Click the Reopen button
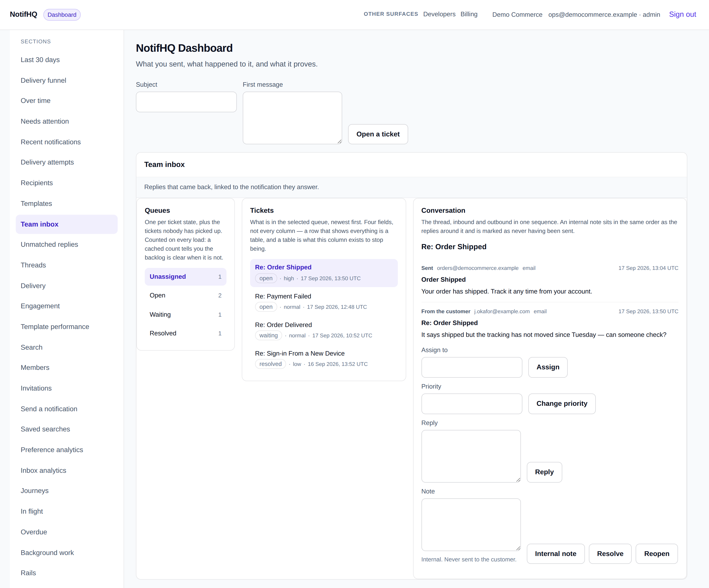 click(x=656, y=554)
